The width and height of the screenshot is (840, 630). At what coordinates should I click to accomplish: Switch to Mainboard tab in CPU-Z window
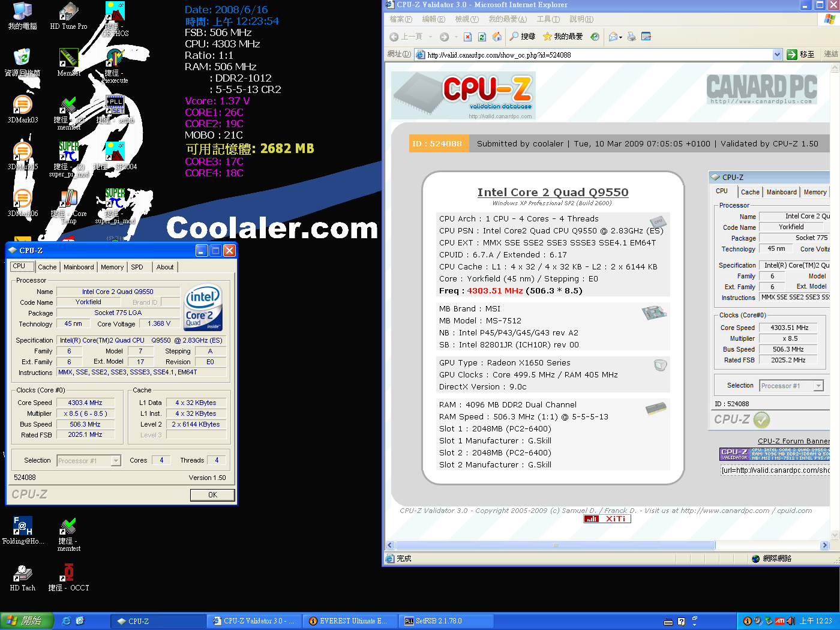(79, 267)
